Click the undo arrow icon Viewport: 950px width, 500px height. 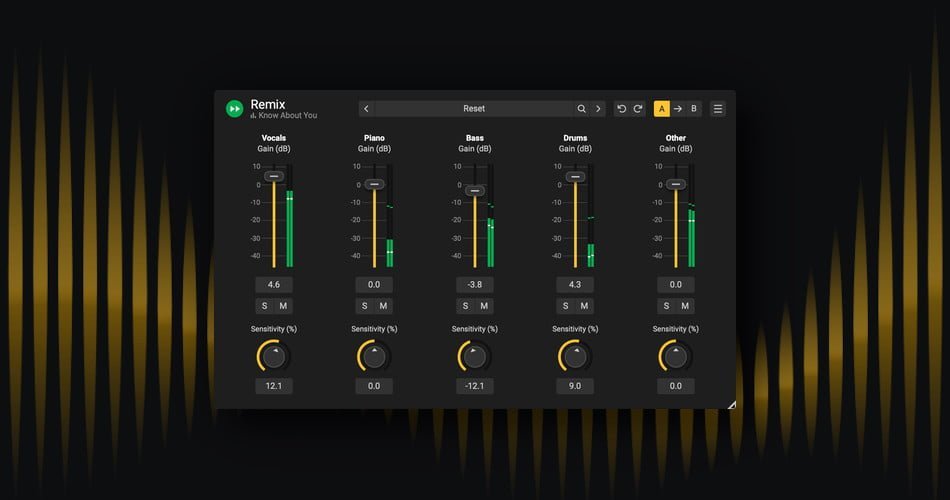(x=621, y=109)
